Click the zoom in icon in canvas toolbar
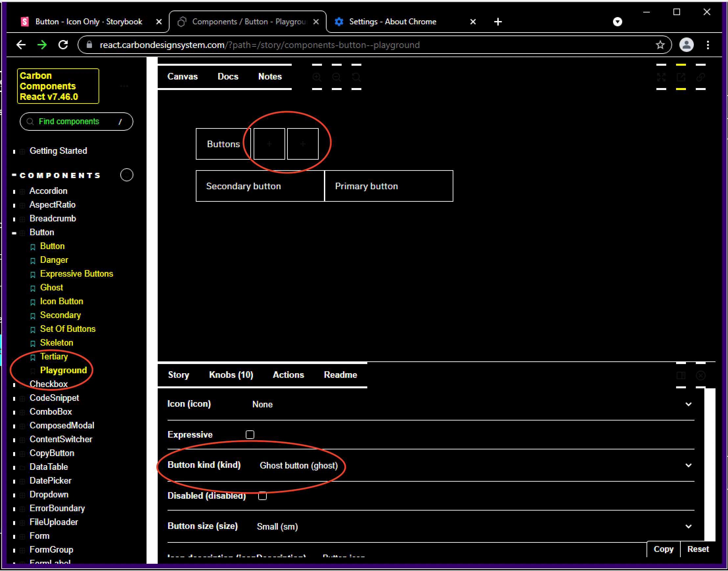The image size is (728, 571). point(317,77)
